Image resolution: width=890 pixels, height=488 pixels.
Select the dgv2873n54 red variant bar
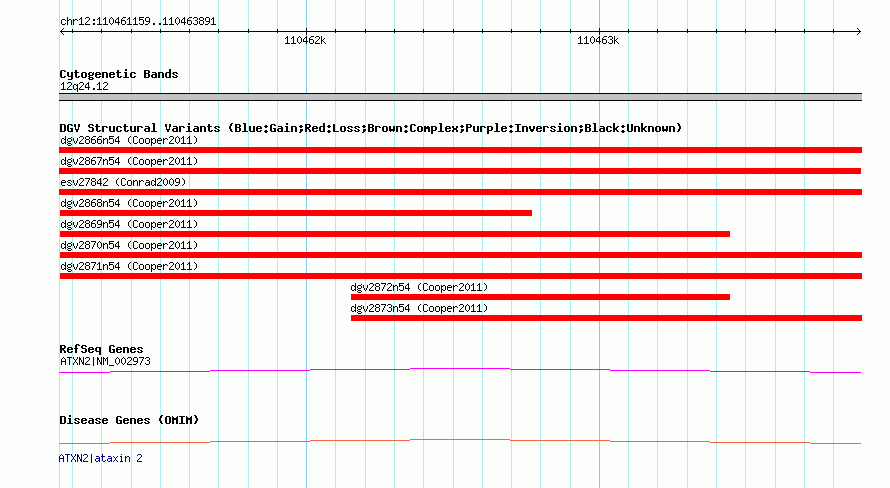pos(606,318)
